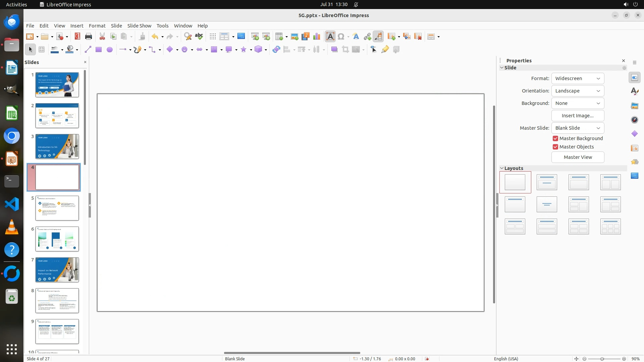Click the Insert Text Box icon
The width and height of the screenshot is (644, 362).
pos(330,37)
